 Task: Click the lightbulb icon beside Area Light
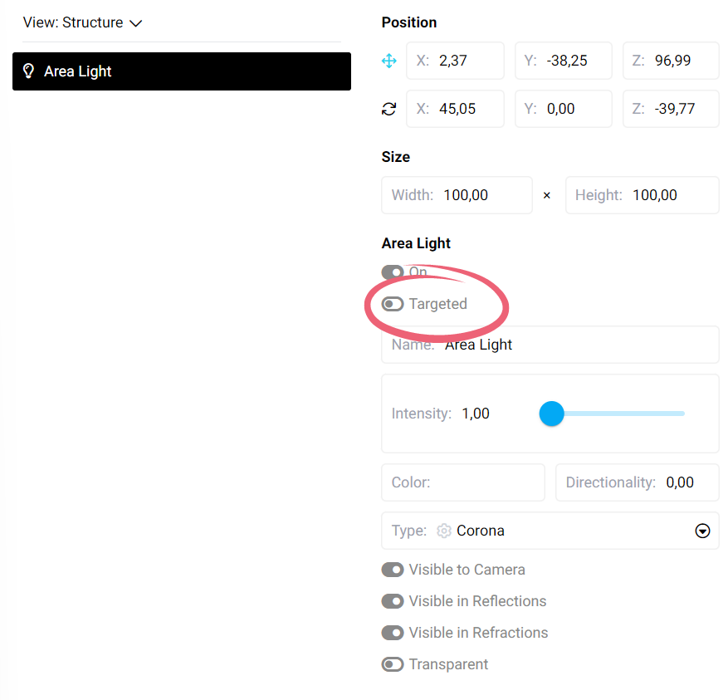28,71
